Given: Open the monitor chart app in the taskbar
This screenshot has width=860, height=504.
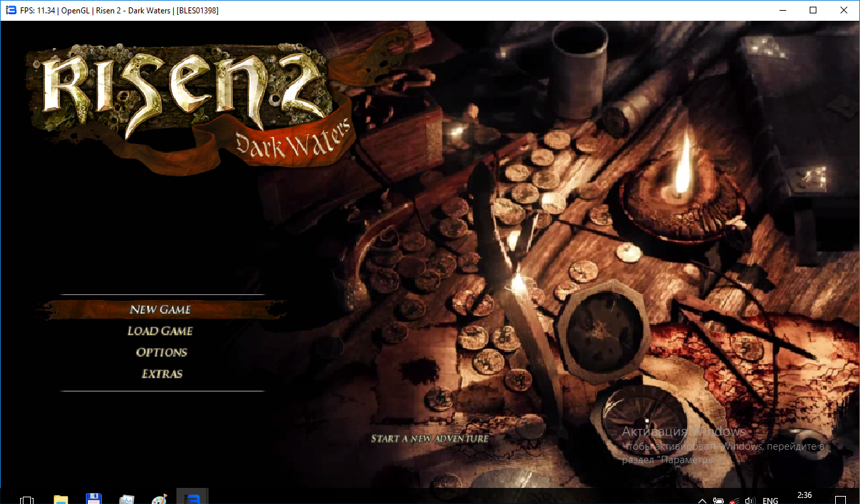Looking at the screenshot, I should click(x=127, y=499).
